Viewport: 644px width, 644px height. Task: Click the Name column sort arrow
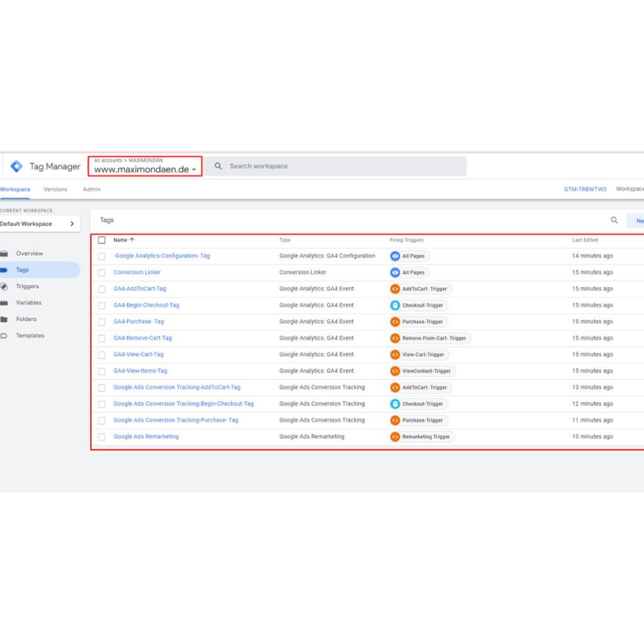[x=132, y=240]
